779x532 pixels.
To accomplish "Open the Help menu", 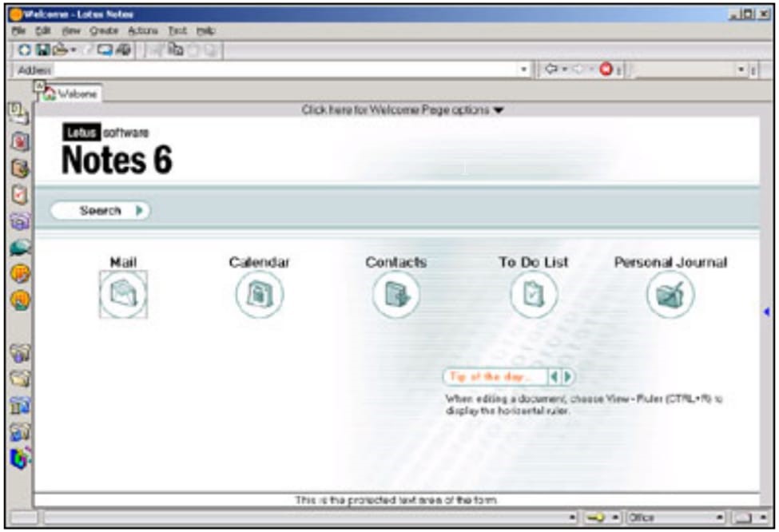I will (205, 31).
